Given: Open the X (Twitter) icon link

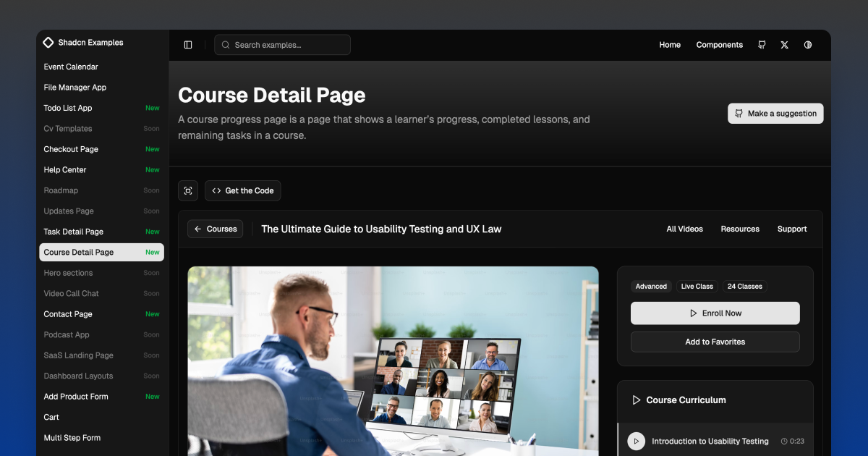Looking at the screenshot, I should coord(785,45).
